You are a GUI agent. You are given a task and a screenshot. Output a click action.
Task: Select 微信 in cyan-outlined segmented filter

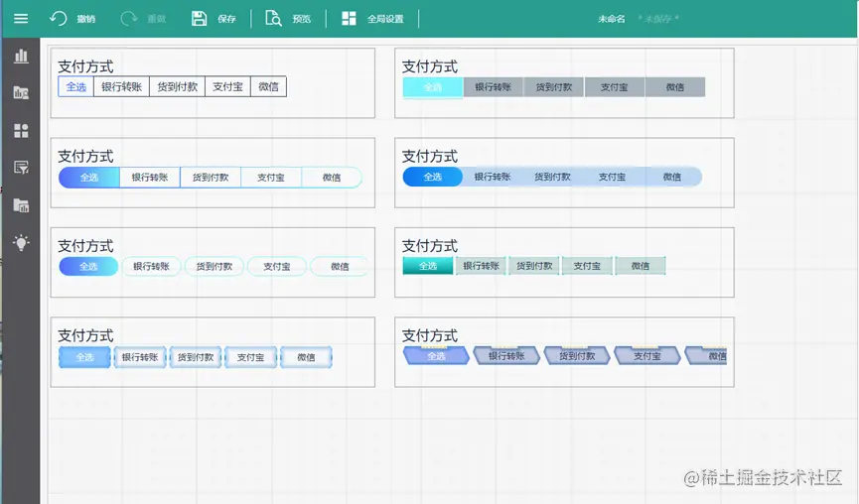click(332, 178)
